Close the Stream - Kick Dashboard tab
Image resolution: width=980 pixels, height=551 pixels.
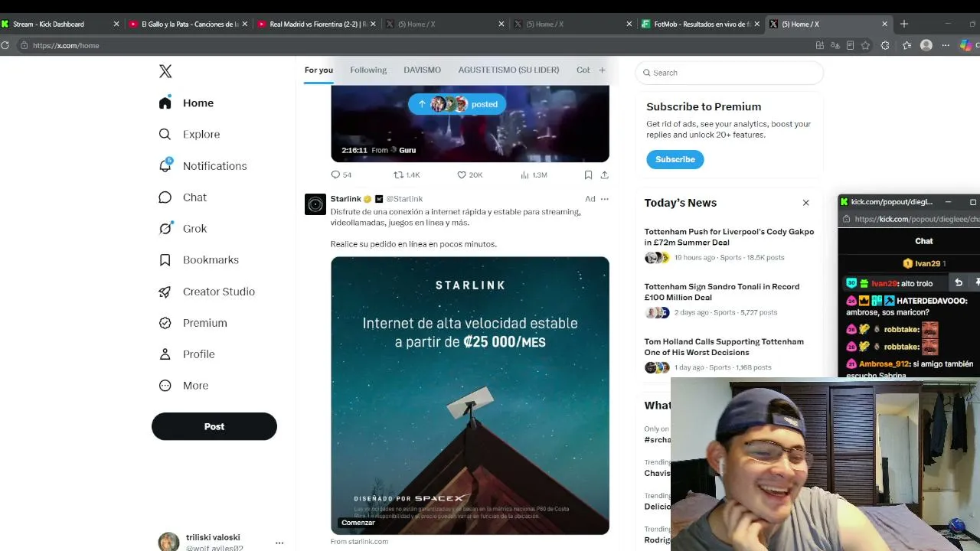(x=116, y=24)
